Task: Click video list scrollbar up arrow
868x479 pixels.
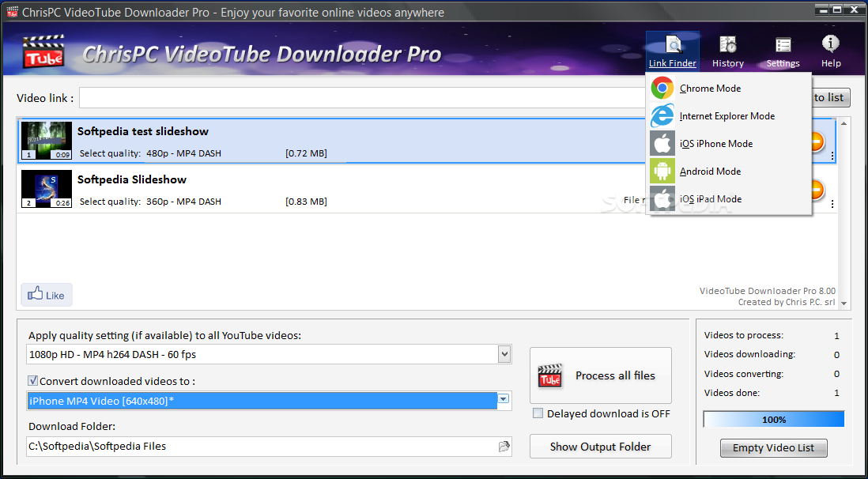Action: point(843,123)
